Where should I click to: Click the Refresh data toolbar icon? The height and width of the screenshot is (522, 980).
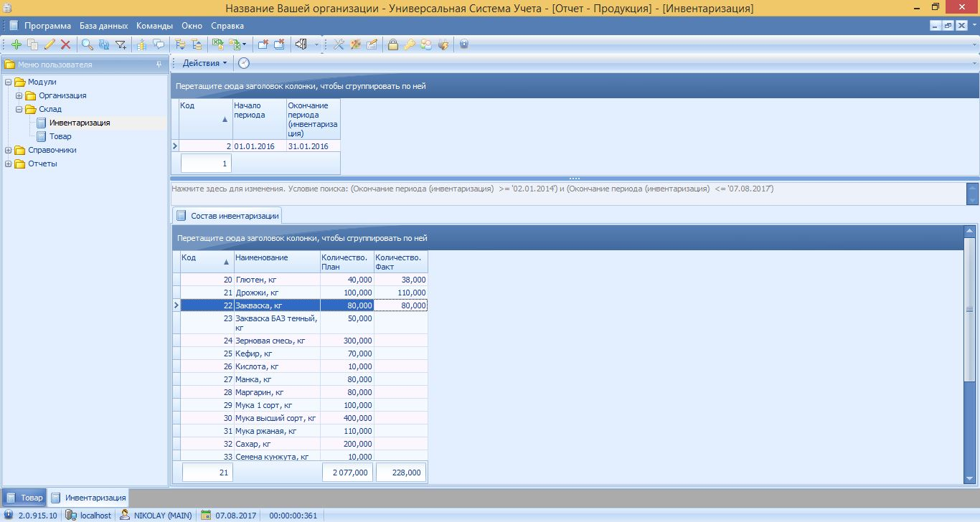pos(104,44)
